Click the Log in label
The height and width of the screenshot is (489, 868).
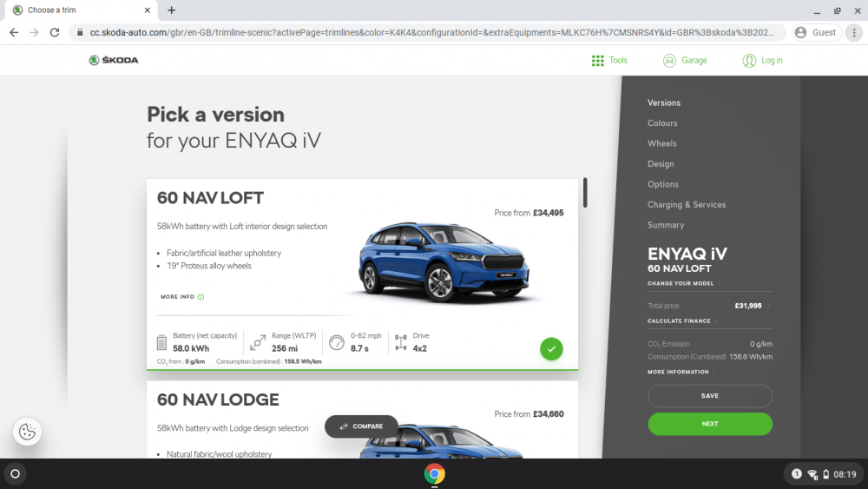click(772, 60)
